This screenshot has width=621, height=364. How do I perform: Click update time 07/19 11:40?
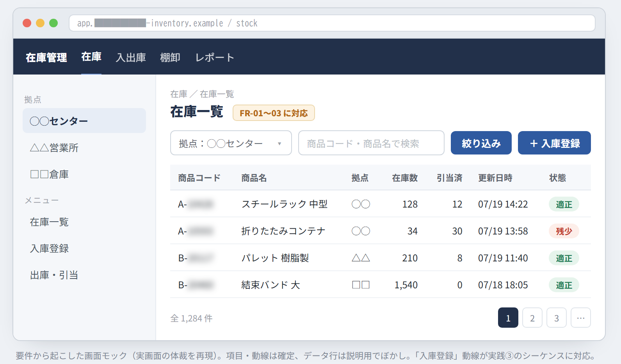tap(503, 258)
